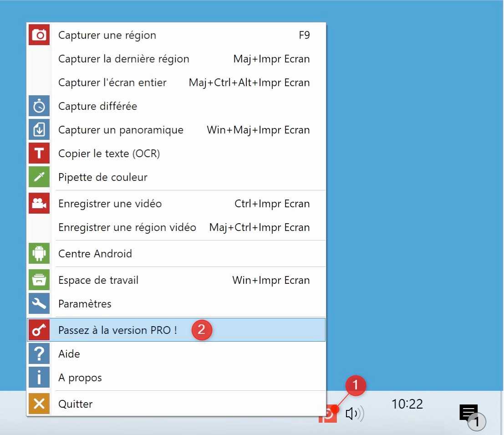Click the 10:22 taskbar clock
Viewport: 504px width, 435px height.
point(407,404)
